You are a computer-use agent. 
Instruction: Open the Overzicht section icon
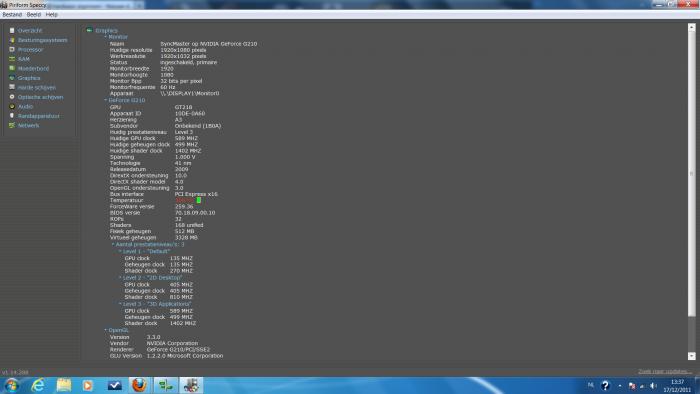pyautogui.click(x=12, y=30)
